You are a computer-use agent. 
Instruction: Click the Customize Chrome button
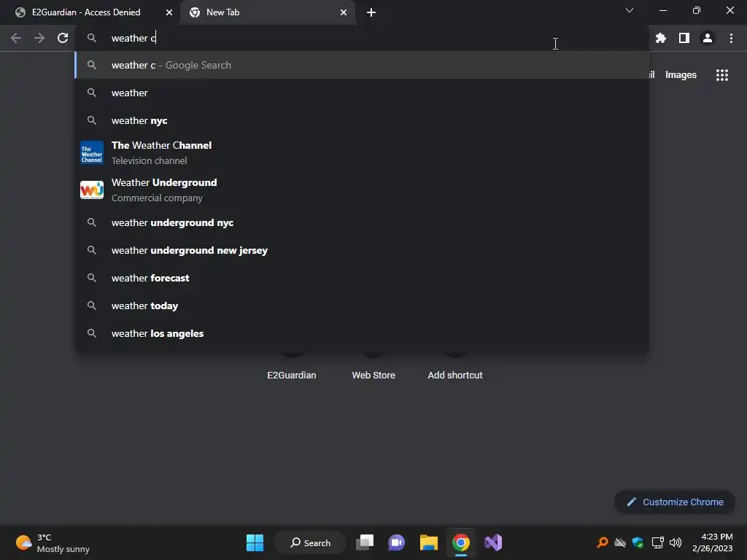coord(675,502)
